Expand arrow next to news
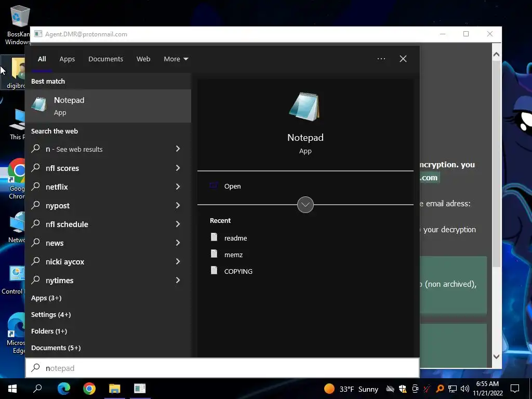 click(178, 242)
